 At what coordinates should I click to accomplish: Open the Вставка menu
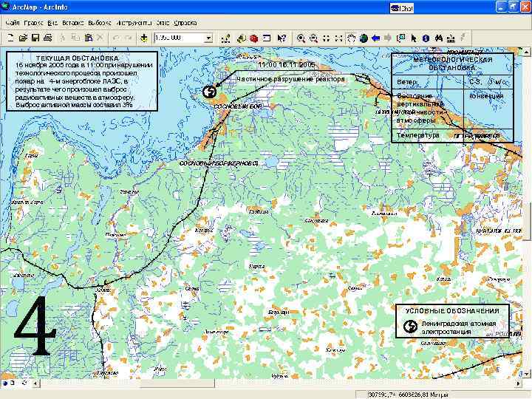(x=73, y=23)
